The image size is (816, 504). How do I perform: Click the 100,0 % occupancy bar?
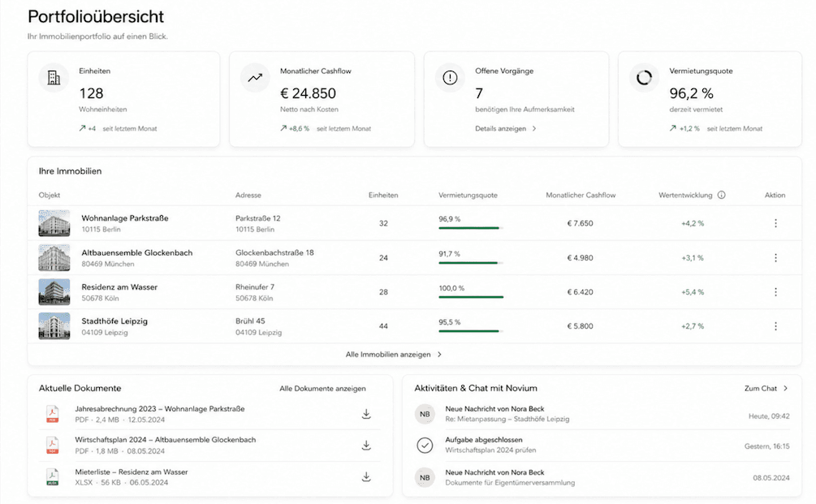(471, 297)
